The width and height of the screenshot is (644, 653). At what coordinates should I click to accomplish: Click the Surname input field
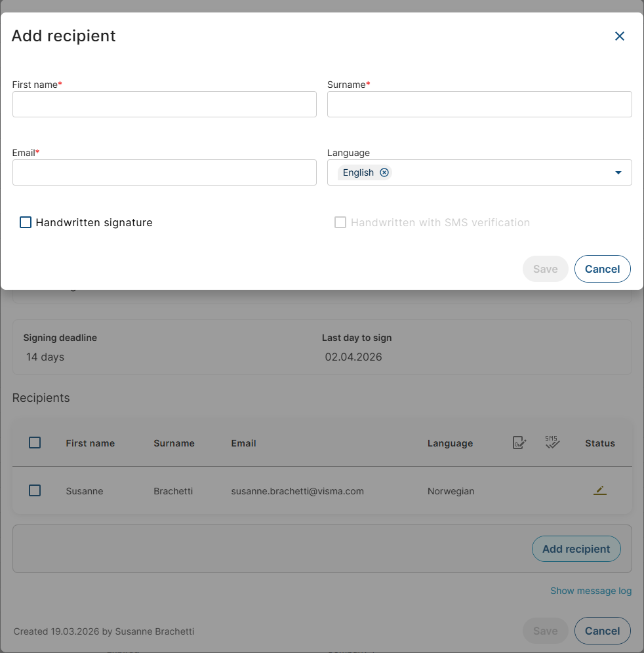[479, 104]
